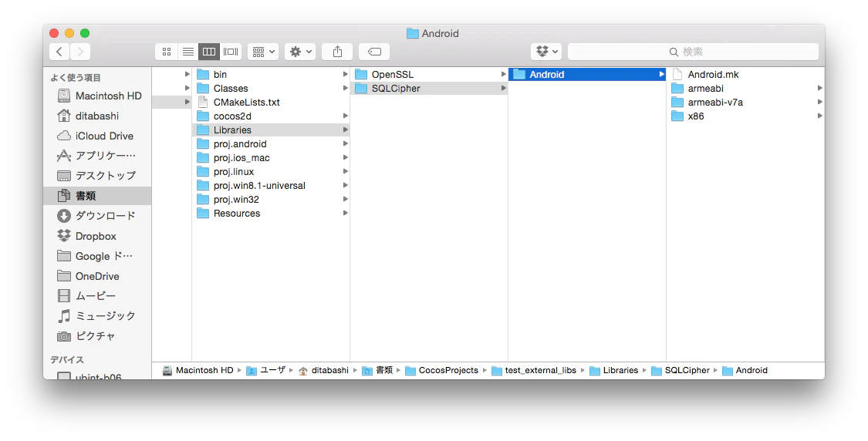This screenshot has height=441, width=868.
Task: Select the Classes folder
Action: [x=271, y=88]
